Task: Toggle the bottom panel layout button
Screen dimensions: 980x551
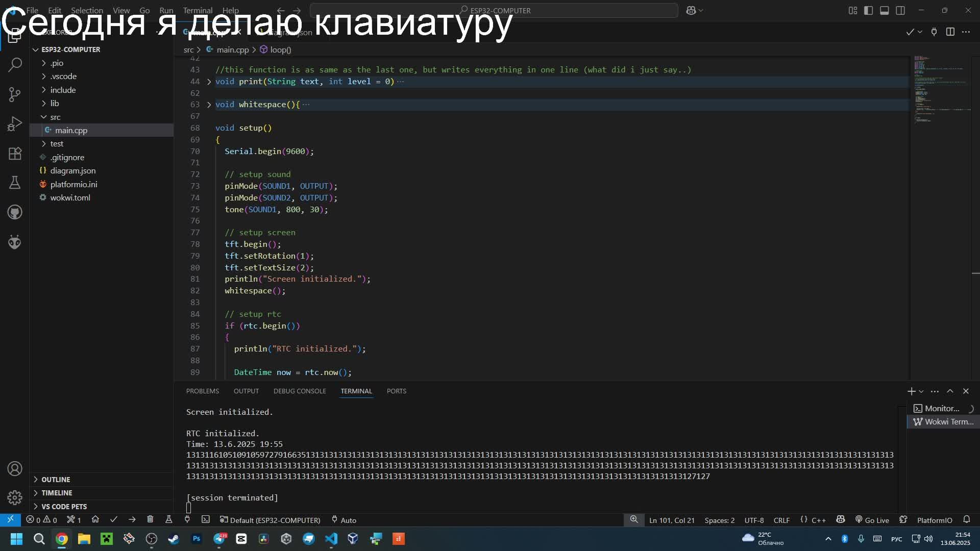Action: coord(885,10)
